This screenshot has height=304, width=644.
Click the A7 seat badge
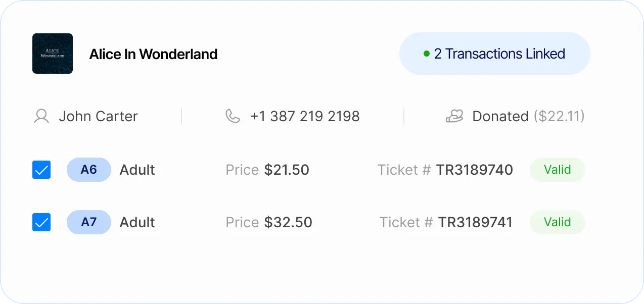click(x=89, y=222)
